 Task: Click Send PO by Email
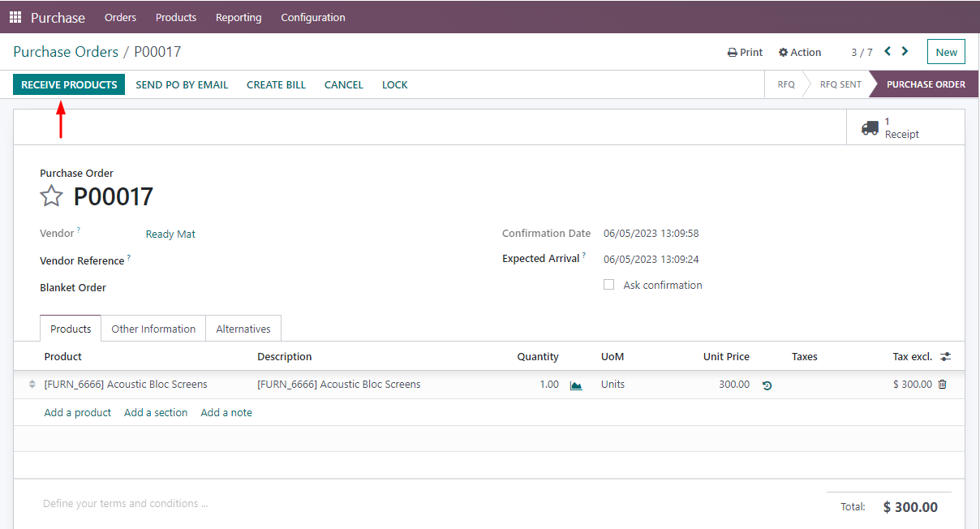coord(182,84)
